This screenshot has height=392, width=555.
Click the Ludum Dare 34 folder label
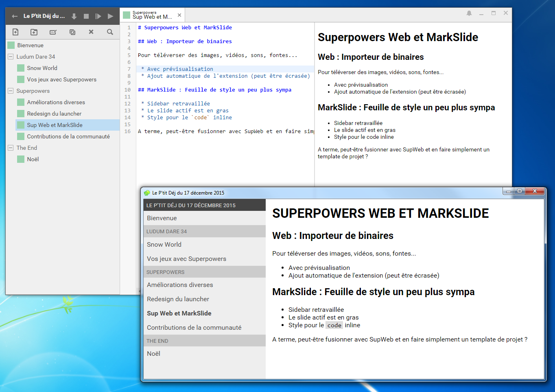(x=36, y=57)
